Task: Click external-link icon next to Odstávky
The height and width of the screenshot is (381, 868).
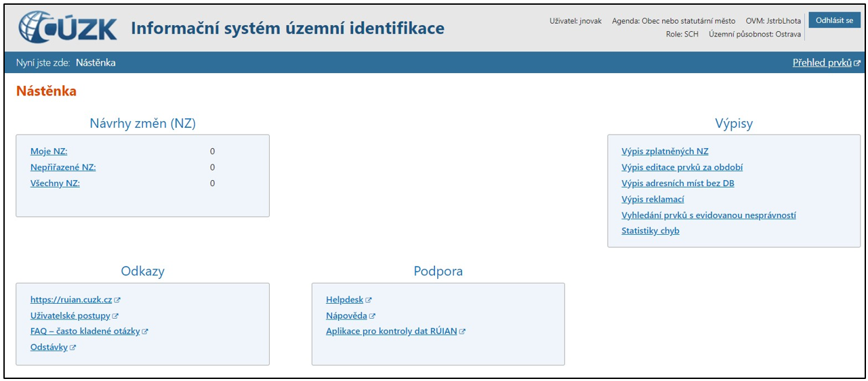Action: click(x=73, y=348)
